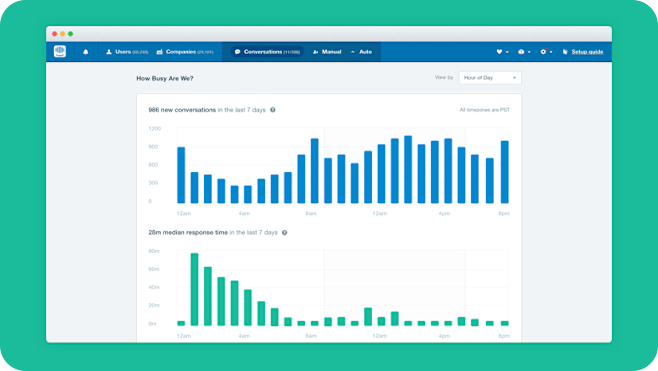Click the Intercom logo icon
This screenshot has height=371, width=658.
coord(60,52)
